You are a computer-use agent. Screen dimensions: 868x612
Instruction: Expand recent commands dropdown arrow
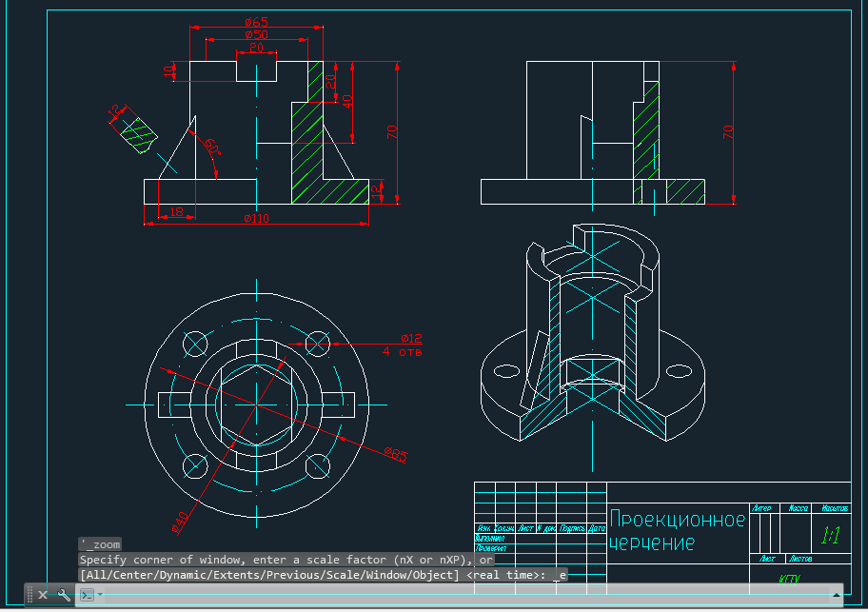click(x=100, y=595)
